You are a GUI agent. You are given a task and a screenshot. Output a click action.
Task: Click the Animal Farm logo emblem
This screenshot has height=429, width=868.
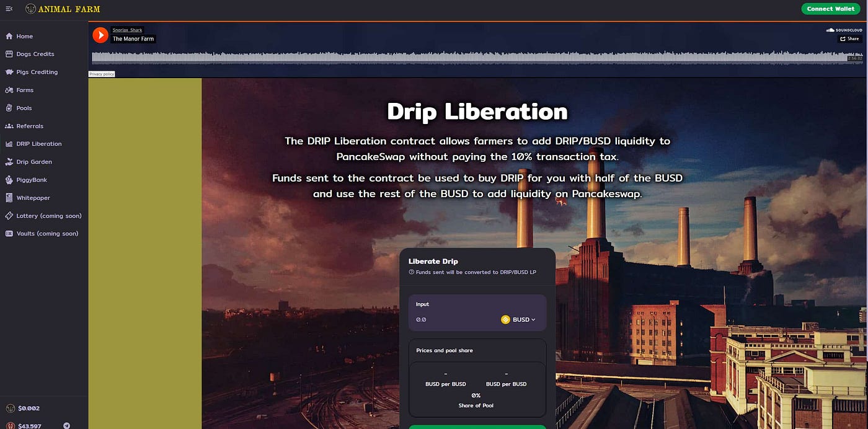30,9
